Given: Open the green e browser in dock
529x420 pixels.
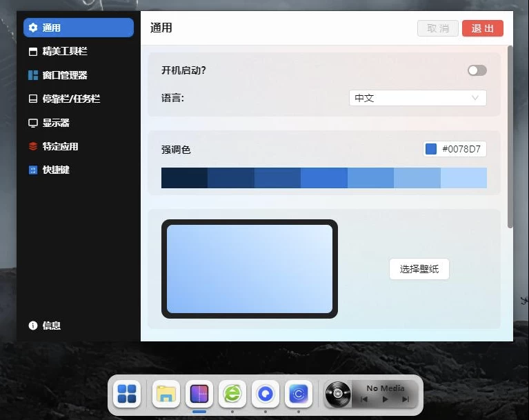Looking at the screenshot, I should pos(232,394).
